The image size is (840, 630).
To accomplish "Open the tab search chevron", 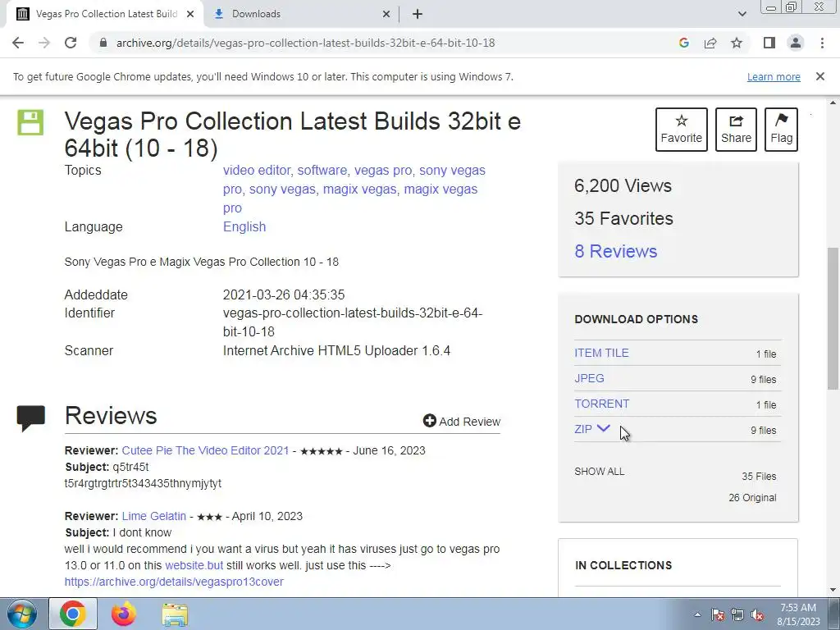I will [742, 14].
